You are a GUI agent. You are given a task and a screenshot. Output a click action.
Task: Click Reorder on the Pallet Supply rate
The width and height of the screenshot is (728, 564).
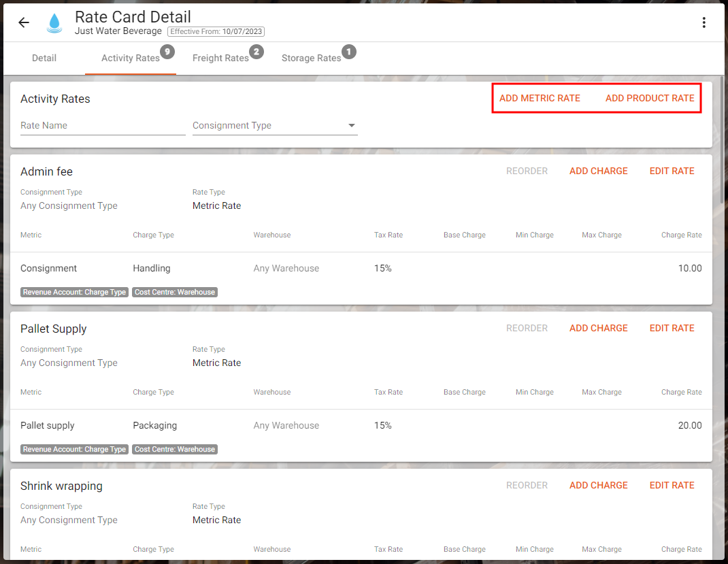coord(527,328)
